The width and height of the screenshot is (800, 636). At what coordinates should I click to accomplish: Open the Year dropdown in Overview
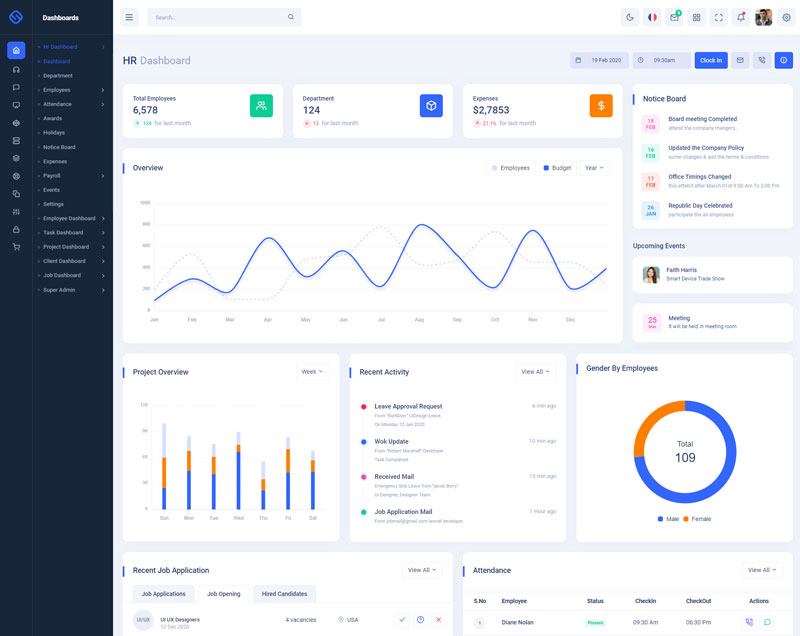(594, 168)
